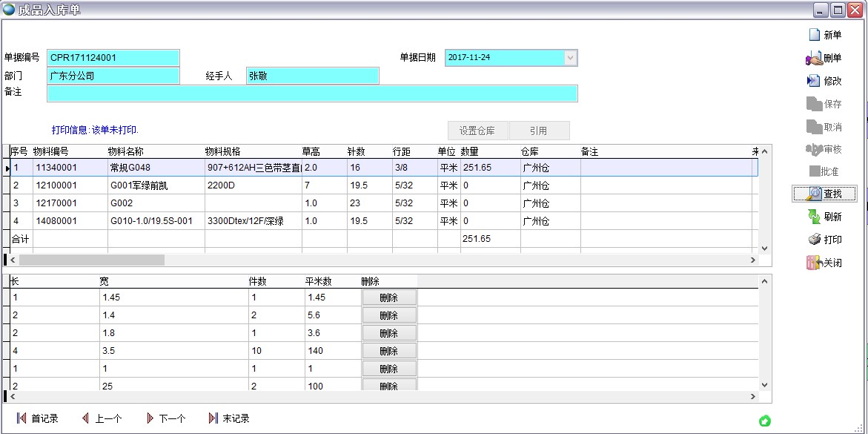Click the 单据编号 field CPR171124001

113,58
